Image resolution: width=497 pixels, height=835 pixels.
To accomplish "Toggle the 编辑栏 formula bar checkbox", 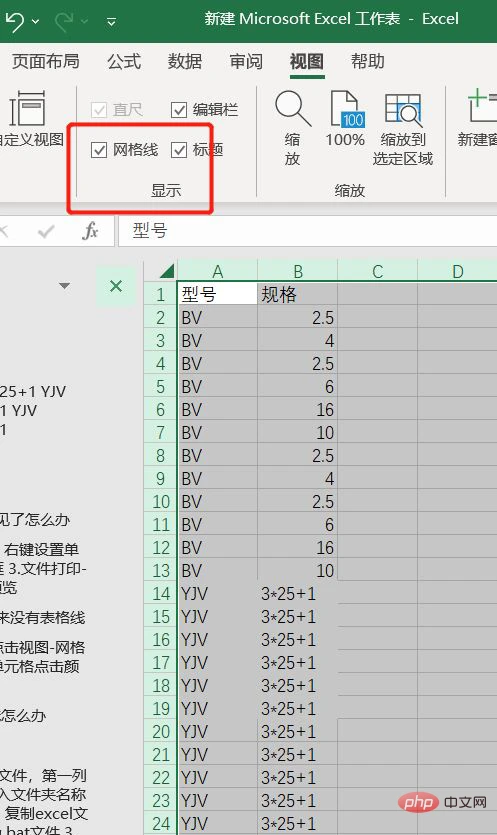I will [179, 110].
